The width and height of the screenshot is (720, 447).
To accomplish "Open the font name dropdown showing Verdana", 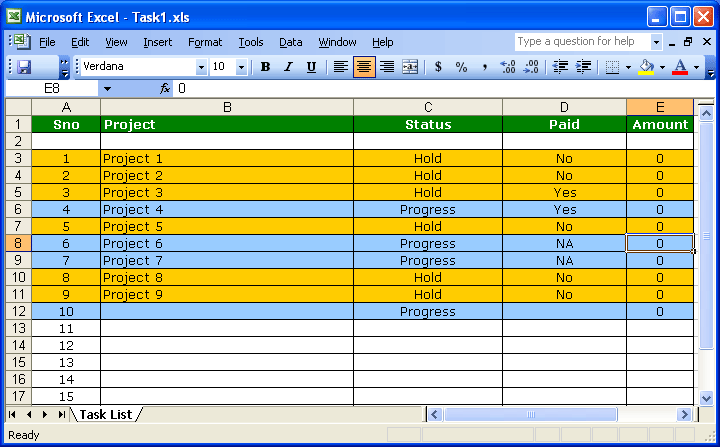I will (x=201, y=67).
